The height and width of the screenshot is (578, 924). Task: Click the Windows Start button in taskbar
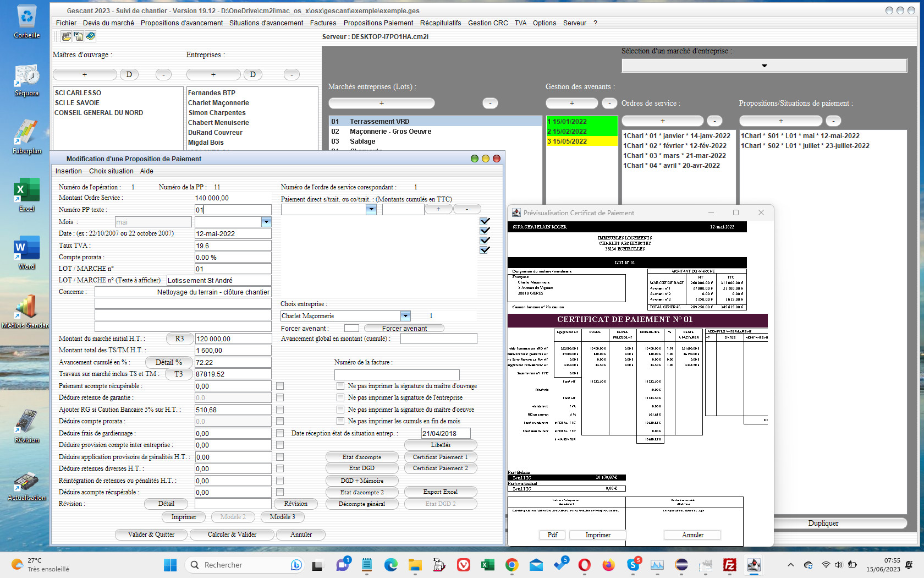pyautogui.click(x=170, y=565)
